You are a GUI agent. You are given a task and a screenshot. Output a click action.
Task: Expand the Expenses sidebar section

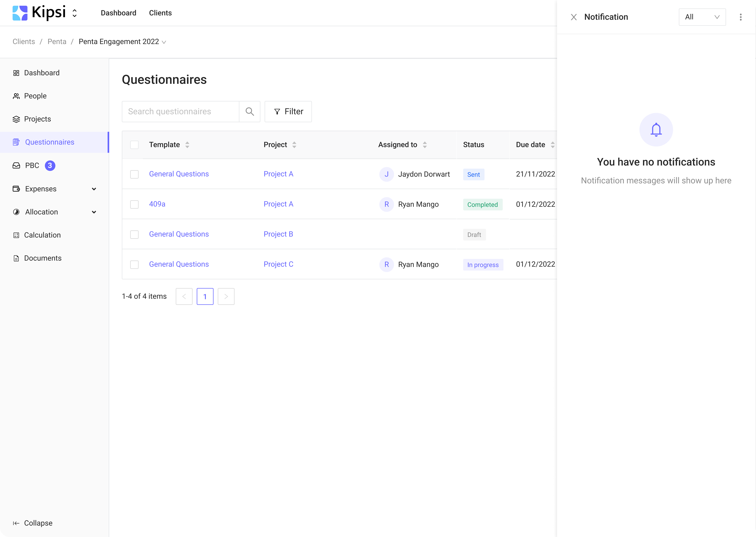94,189
